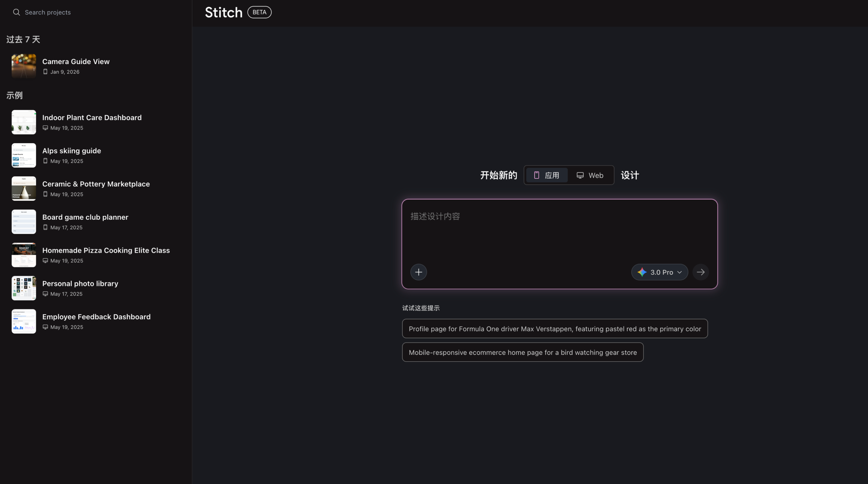This screenshot has height=484, width=868.
Task: Click the phone icon inside the 应用 tab
Action: tap(537, 175)
